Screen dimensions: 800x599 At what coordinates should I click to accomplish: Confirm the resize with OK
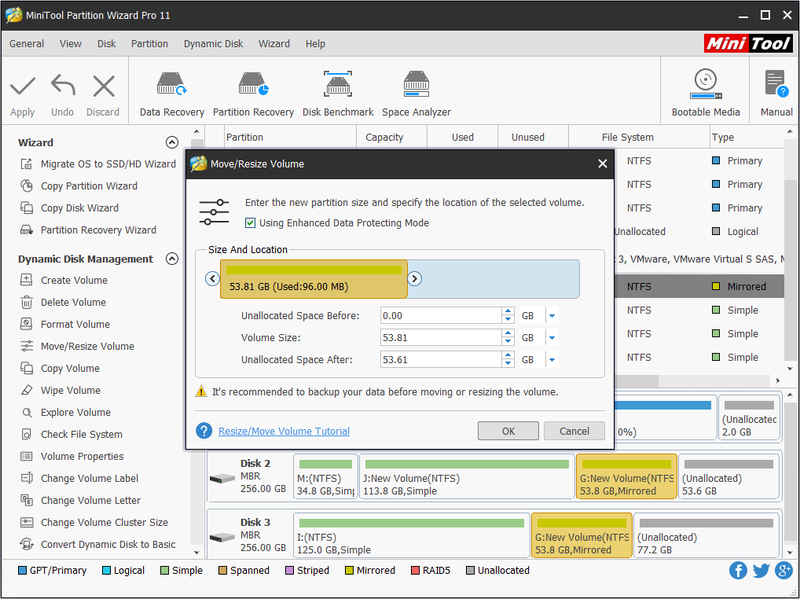pyautogui.click(x=508, y=431)
